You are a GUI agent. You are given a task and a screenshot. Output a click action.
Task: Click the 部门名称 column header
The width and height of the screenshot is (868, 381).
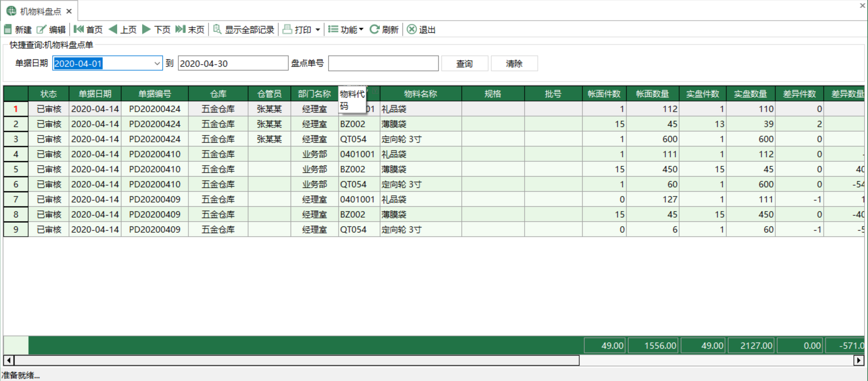tap(315, 94)
